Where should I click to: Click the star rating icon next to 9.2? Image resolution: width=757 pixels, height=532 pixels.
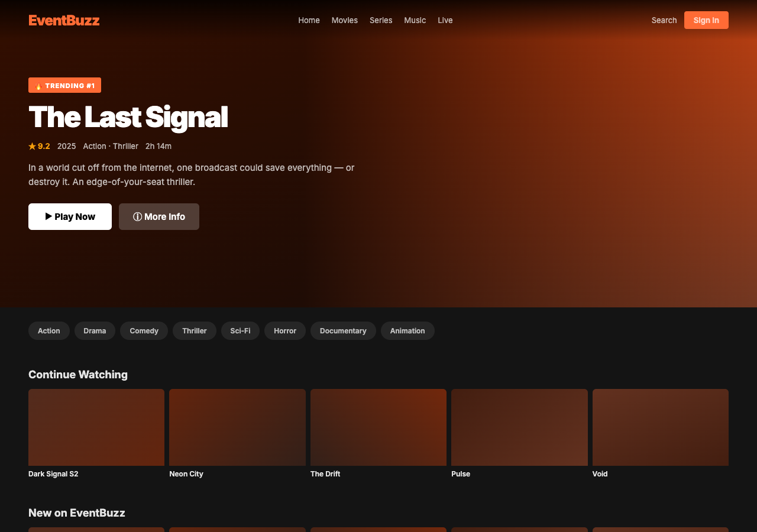tap(31, 145)
